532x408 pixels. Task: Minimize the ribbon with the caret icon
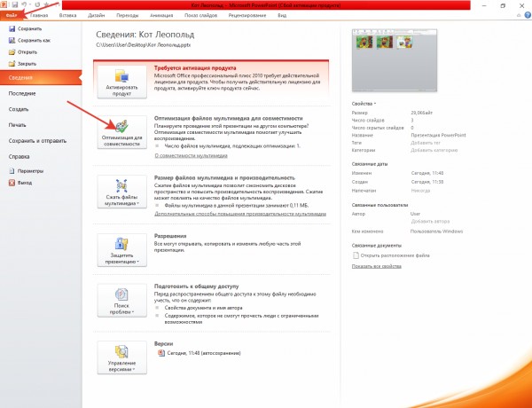(x=519, y=15)
